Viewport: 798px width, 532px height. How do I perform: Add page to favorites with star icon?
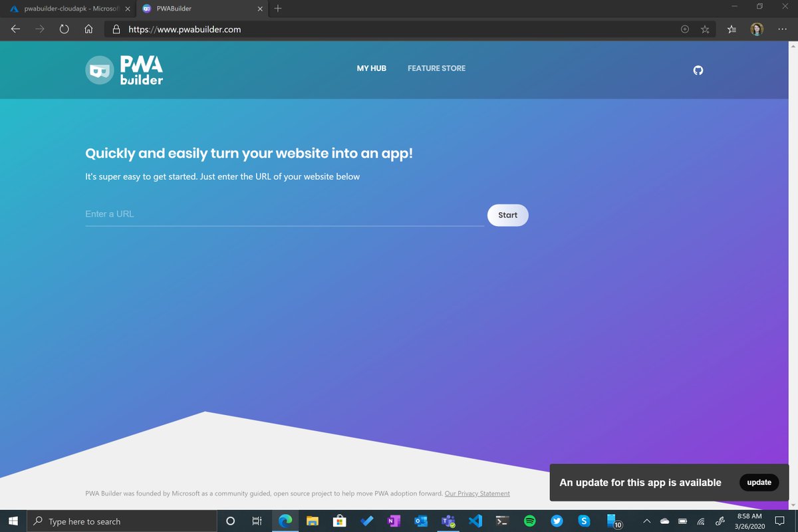coord(705,29)
